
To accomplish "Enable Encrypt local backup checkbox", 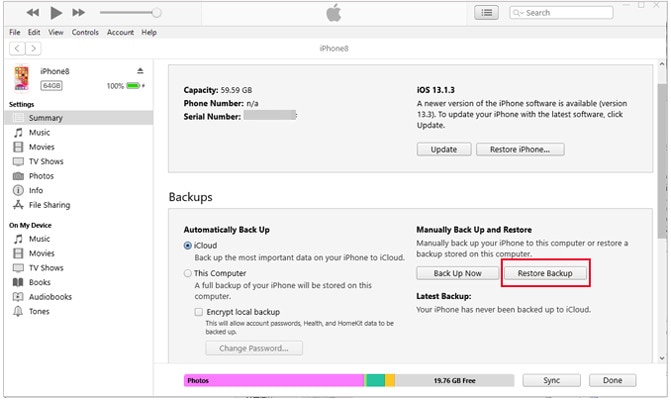I will pos(199,312).
